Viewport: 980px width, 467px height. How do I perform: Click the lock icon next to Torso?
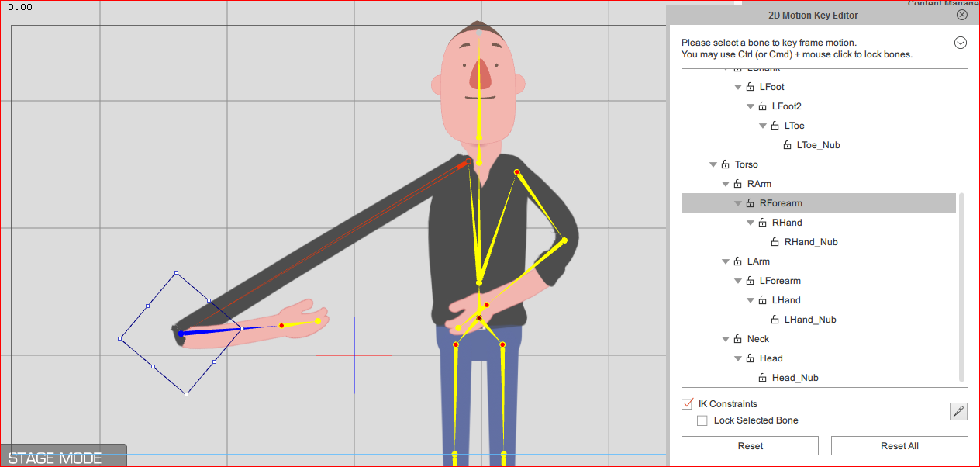725,164
